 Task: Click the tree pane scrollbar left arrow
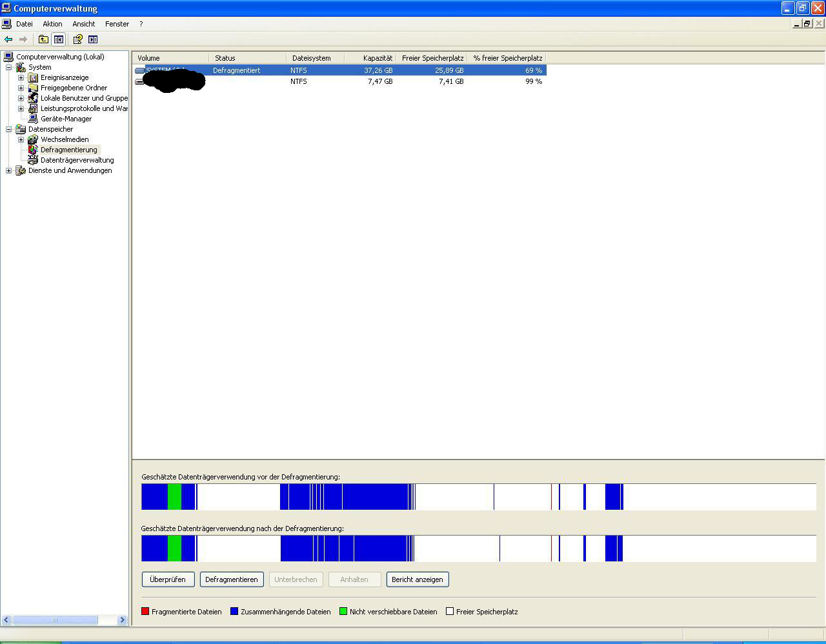click(6, 620)
